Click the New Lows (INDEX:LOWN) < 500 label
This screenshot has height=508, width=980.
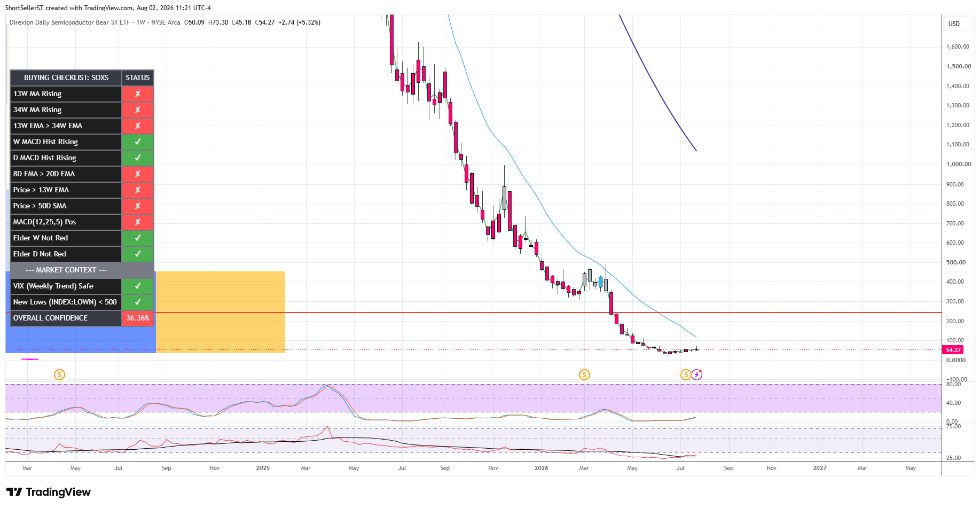click(65, 302)
